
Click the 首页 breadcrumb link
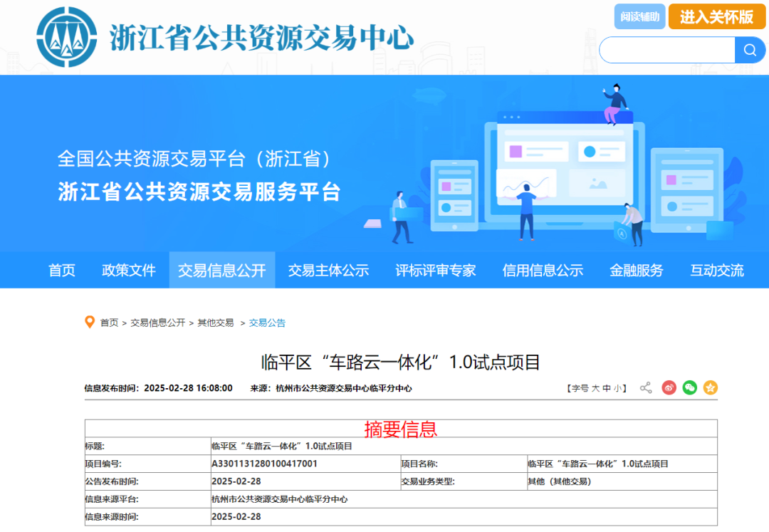(109, 323)
